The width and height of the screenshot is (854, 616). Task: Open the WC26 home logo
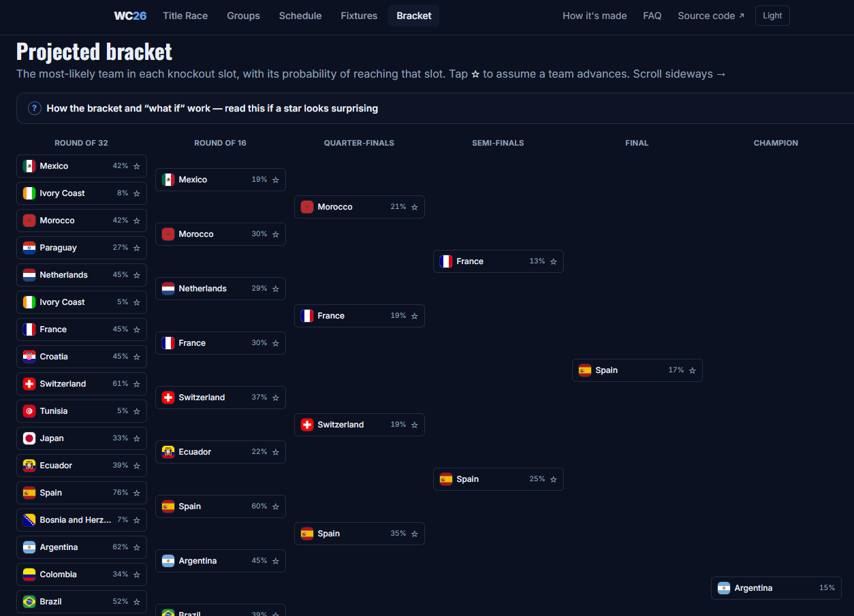pos(130,16)
